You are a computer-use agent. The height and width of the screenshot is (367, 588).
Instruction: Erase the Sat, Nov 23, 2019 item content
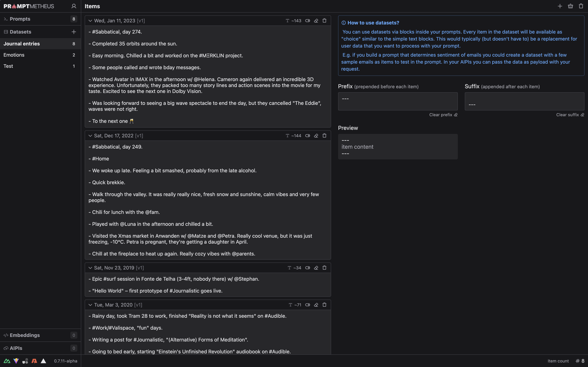pos(316,268)
